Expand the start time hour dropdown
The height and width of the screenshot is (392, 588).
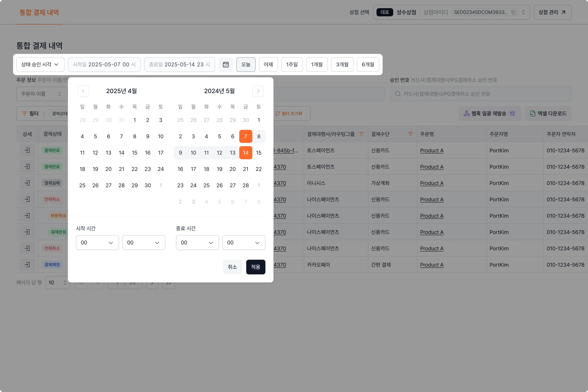pyautogui.click(x=97, y=243)
